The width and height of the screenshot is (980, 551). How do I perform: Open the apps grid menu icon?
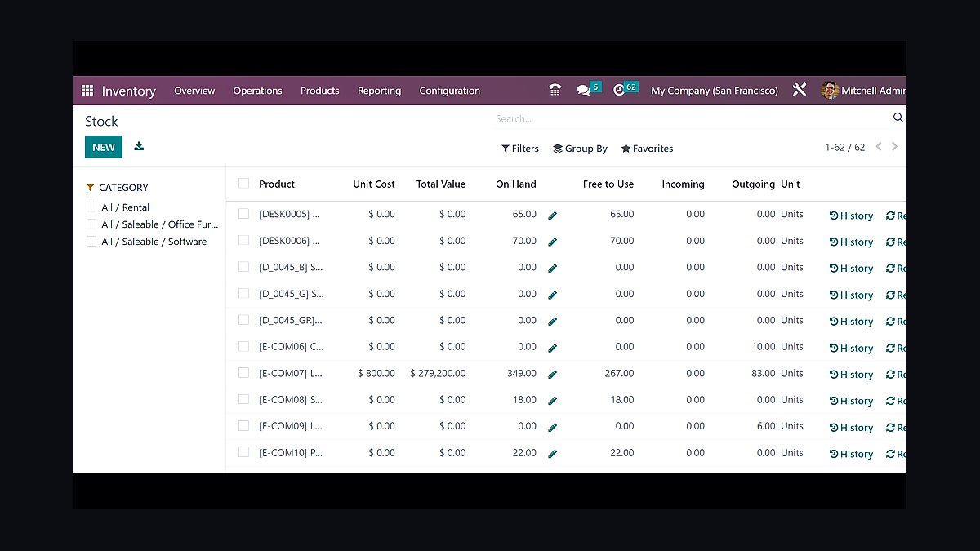(x=87, y=91)
